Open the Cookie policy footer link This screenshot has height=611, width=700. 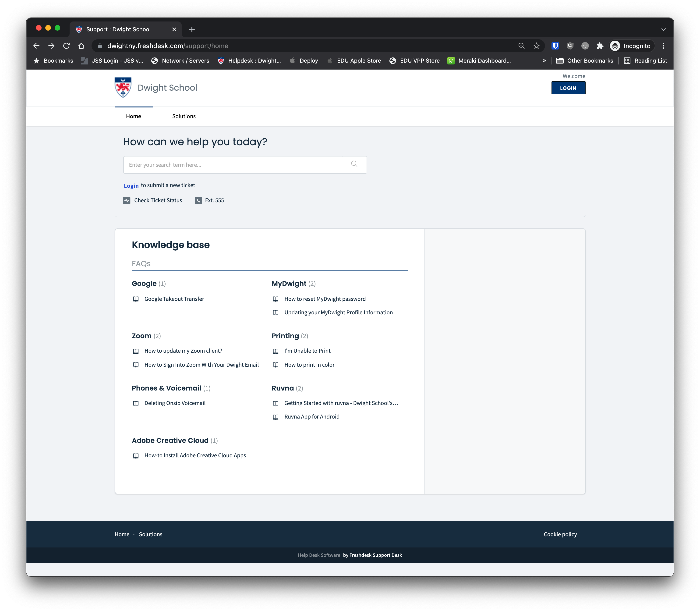coord(560,534)
